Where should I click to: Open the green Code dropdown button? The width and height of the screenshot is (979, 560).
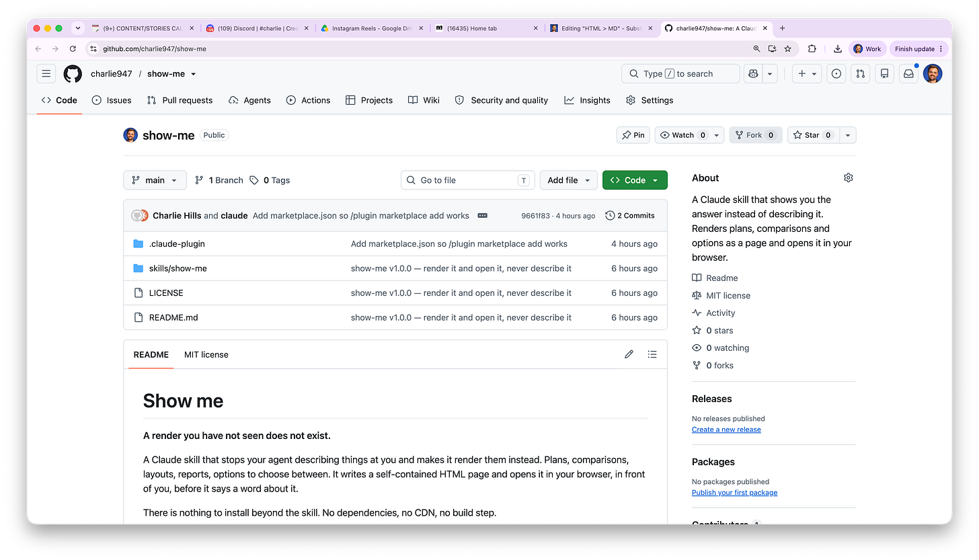pyautogui.click(x=635, y=180)
